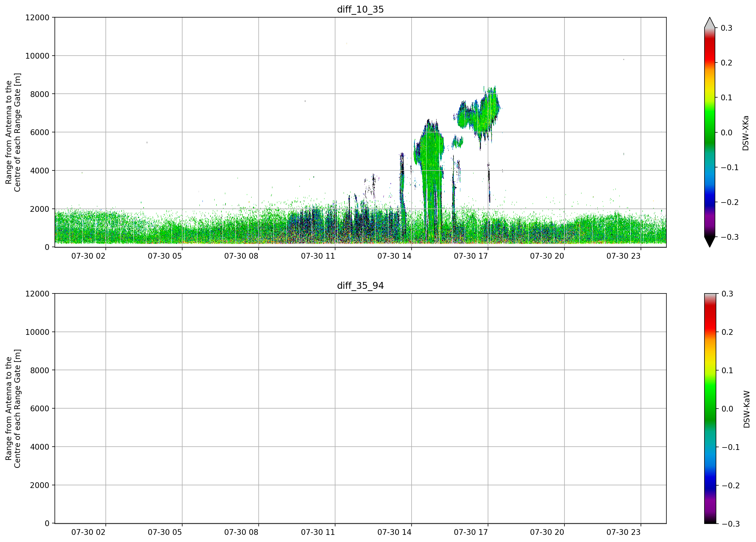Select the "DSW-XKa" colorbar label
This screenshot has width=756, height=542.
point(746,133)
